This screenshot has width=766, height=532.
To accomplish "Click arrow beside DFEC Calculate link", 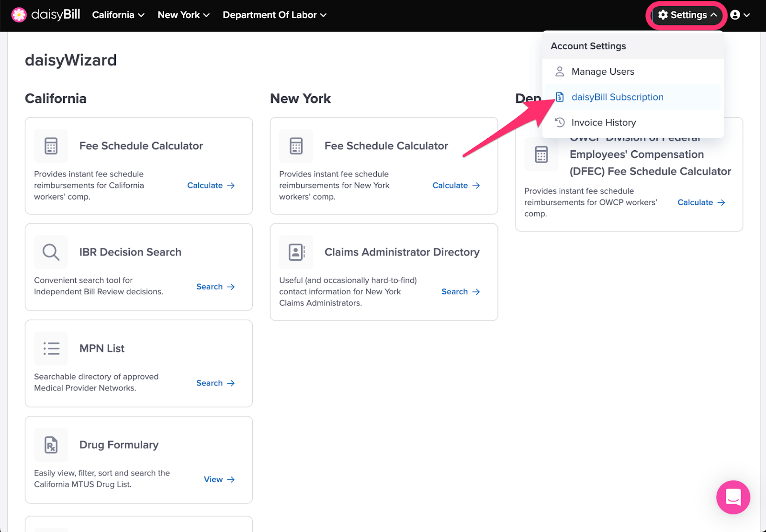I will pyautogui.click(x=721, y=203).
